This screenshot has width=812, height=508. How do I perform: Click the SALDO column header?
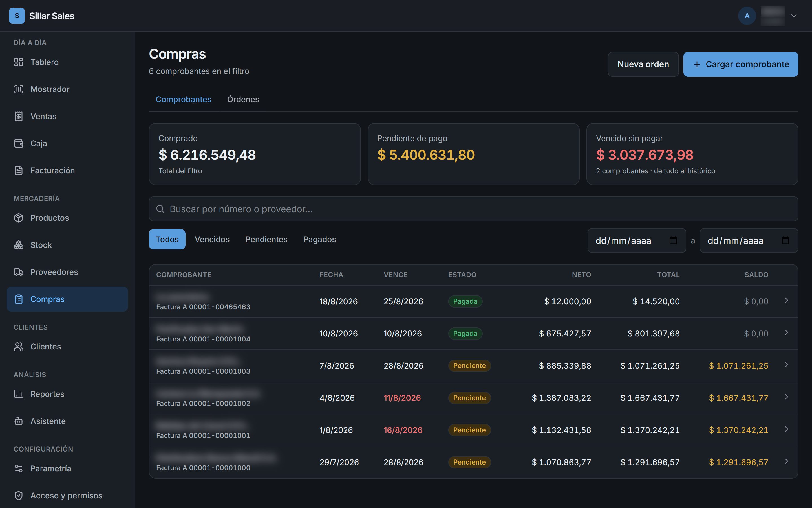pyautogui.click(x=756, y=275)
